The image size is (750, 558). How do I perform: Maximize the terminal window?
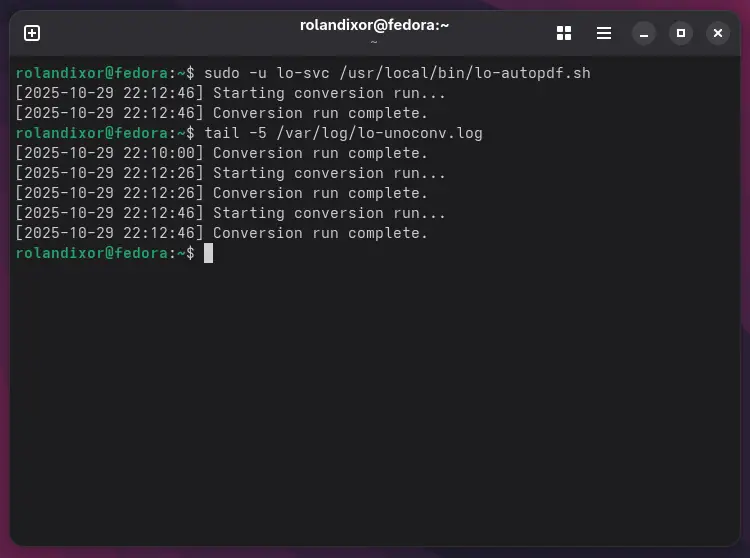681,33
